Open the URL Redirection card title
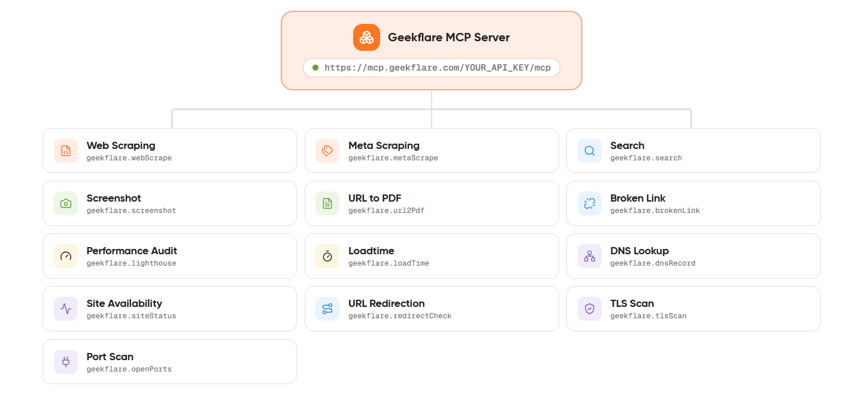 tap(387, 303)
